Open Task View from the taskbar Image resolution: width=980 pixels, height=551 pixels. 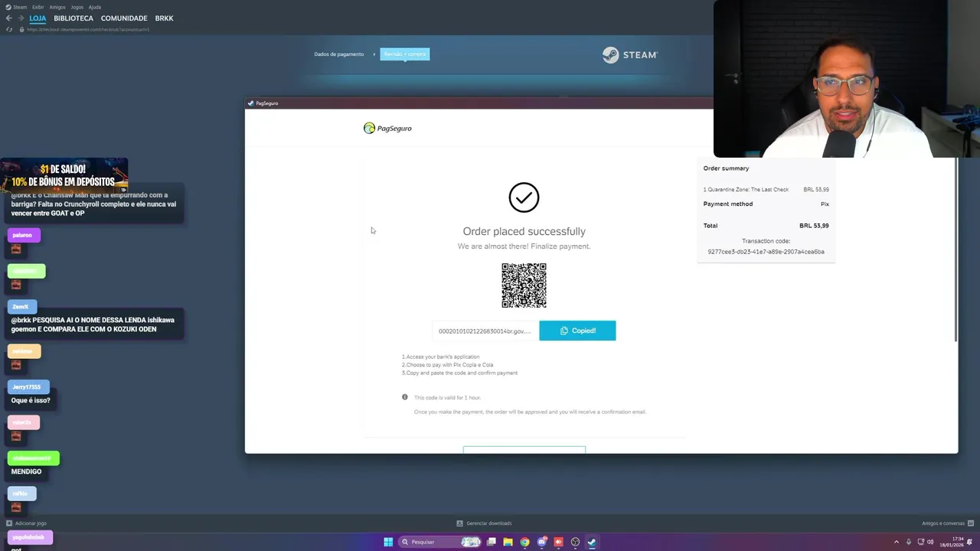[491, 542]
